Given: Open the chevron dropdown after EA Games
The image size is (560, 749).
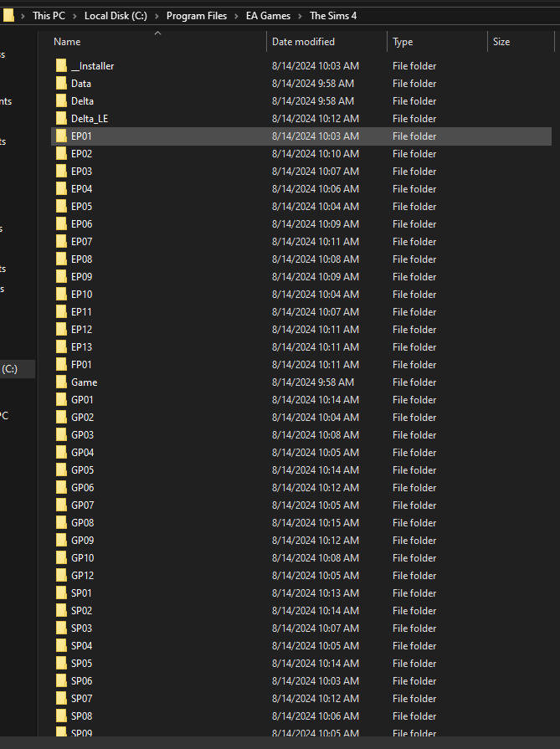Looking at the screenshot, I should coord(301,16).
